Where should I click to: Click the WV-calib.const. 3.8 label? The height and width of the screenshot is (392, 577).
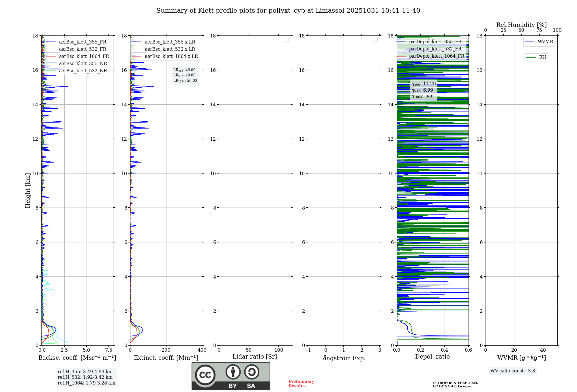coord(512,371)
